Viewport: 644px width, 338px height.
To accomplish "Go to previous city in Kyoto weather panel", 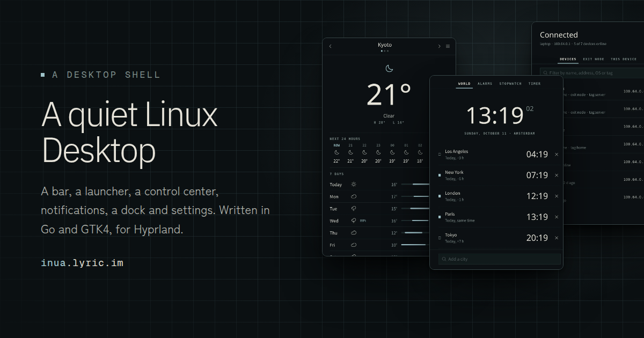I will (330, 46).
